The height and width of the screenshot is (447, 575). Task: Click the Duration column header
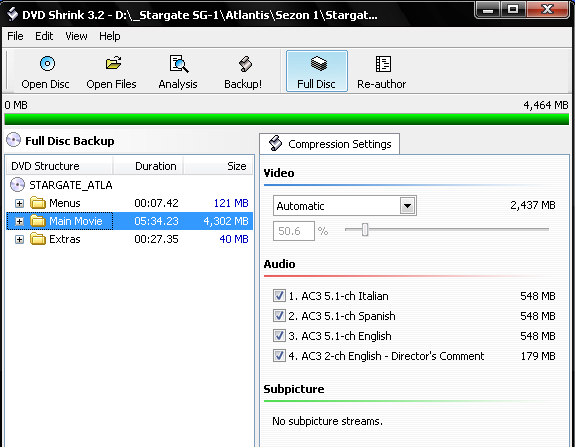pos(149,166)
